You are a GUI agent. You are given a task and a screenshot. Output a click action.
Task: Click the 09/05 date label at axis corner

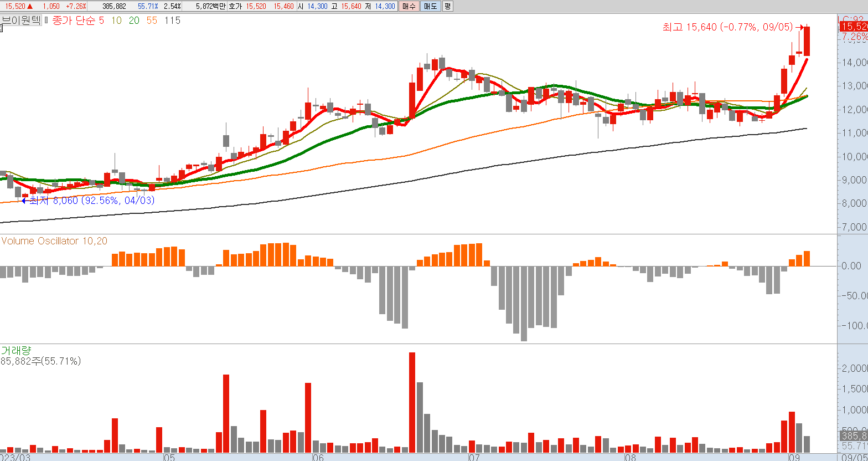point(855,458)
